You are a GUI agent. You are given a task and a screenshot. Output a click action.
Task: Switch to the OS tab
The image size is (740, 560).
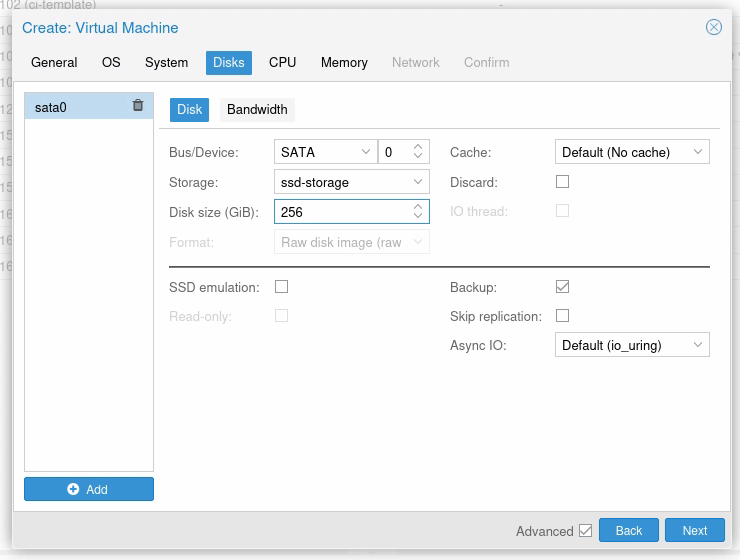pos(111,62)
